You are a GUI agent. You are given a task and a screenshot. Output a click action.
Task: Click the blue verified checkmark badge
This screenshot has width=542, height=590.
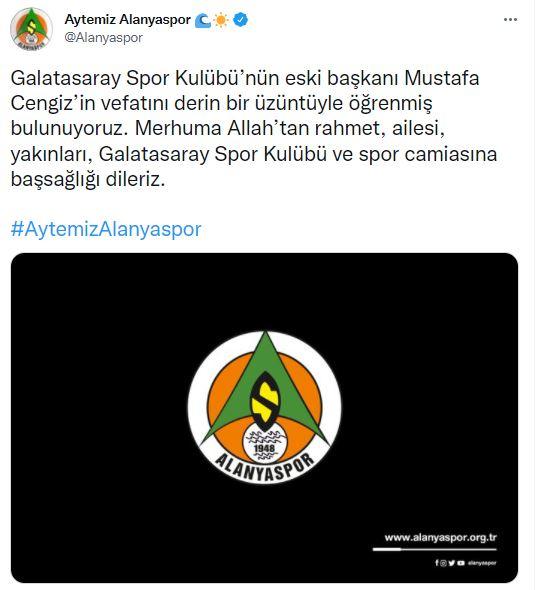point(240,20)
